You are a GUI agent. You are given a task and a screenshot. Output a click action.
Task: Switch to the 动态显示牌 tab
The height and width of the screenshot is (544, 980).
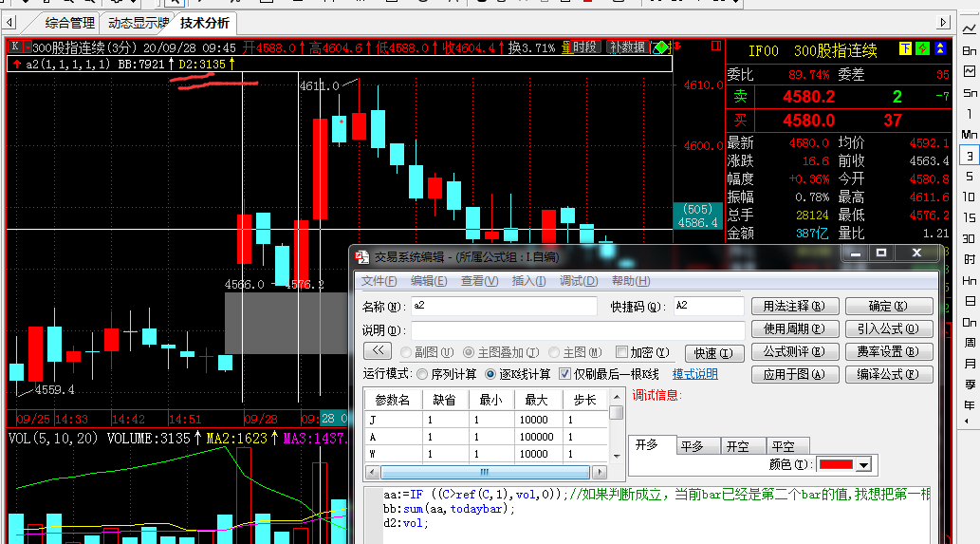(139, 23)
